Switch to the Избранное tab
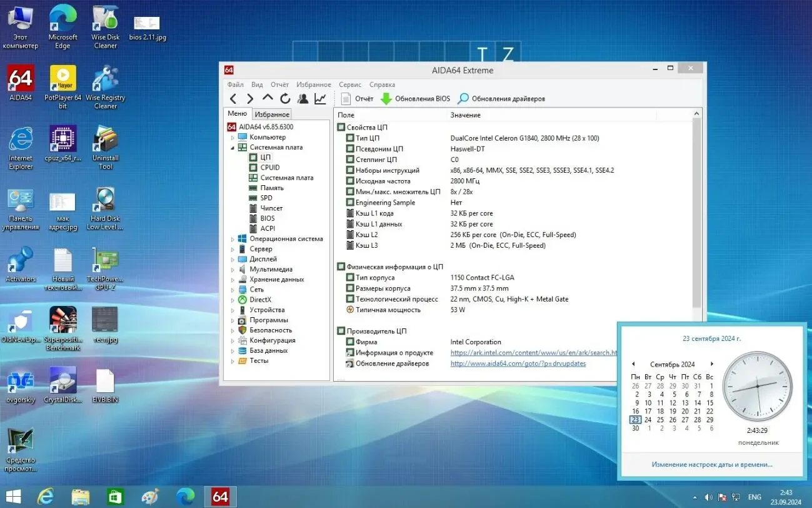This screenshot has width=812, height=508. tap(271, 114)
